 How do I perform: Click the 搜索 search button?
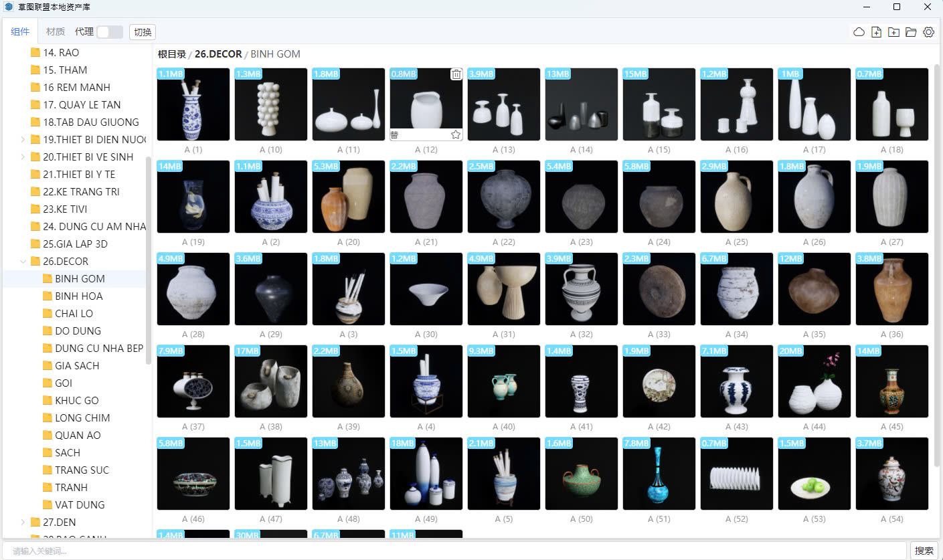point(924,551)
